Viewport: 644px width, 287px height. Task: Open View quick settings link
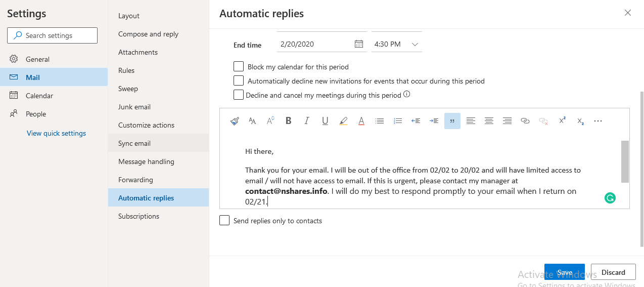pos(56,133)
